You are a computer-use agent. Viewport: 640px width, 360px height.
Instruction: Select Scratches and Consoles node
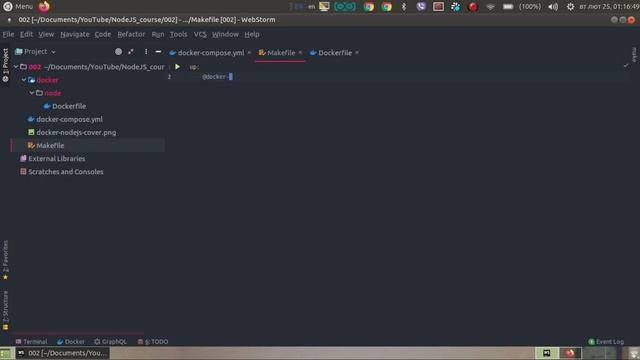click(65, 172)
